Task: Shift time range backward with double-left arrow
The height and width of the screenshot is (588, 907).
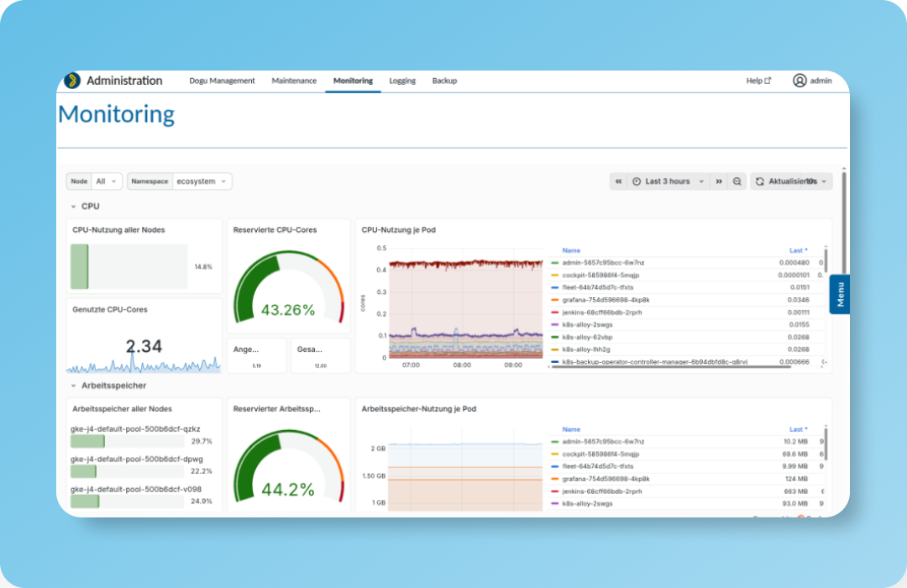Action: pyautogui.click(x=618, y=181)
